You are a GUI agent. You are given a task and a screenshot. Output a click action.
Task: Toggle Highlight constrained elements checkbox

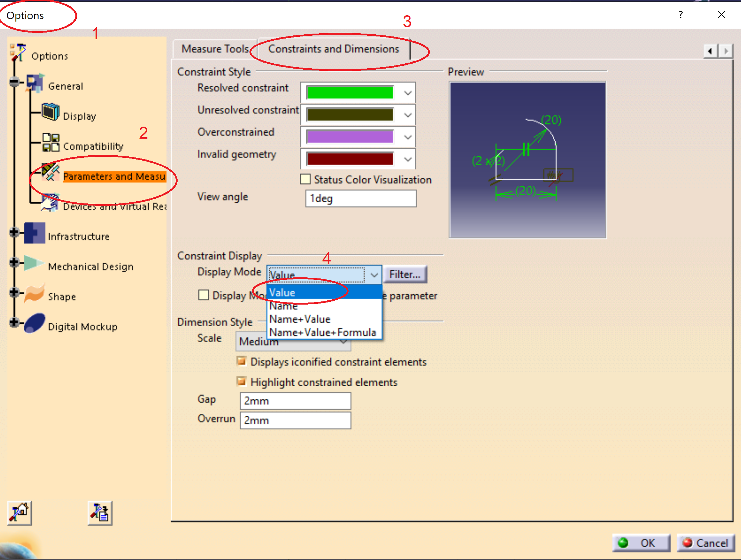[242, 381]
